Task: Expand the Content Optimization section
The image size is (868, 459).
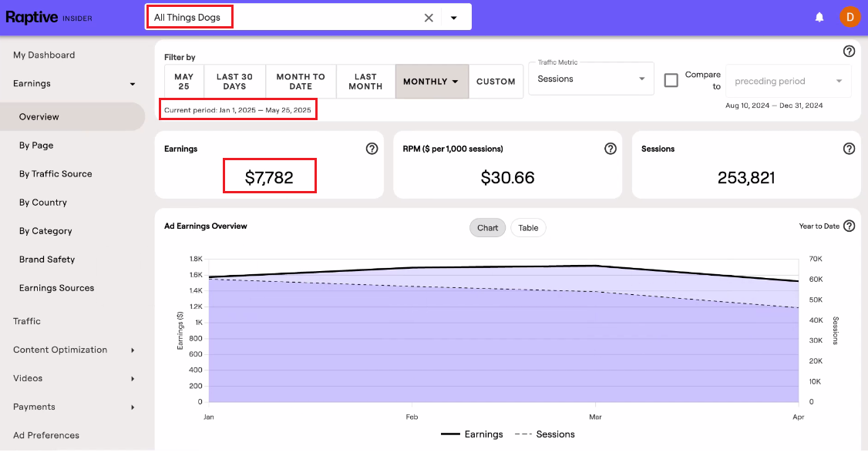Action: [x=133, y=350]
